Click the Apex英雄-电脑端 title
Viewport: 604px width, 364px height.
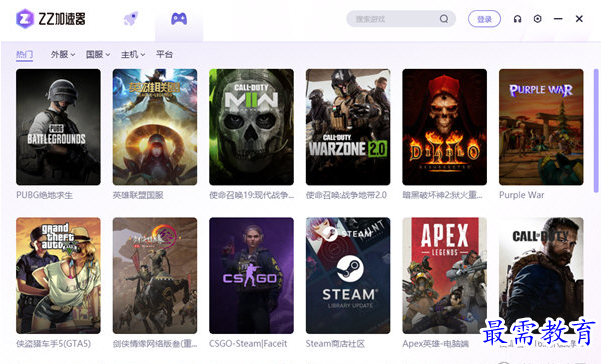[436, 344]
